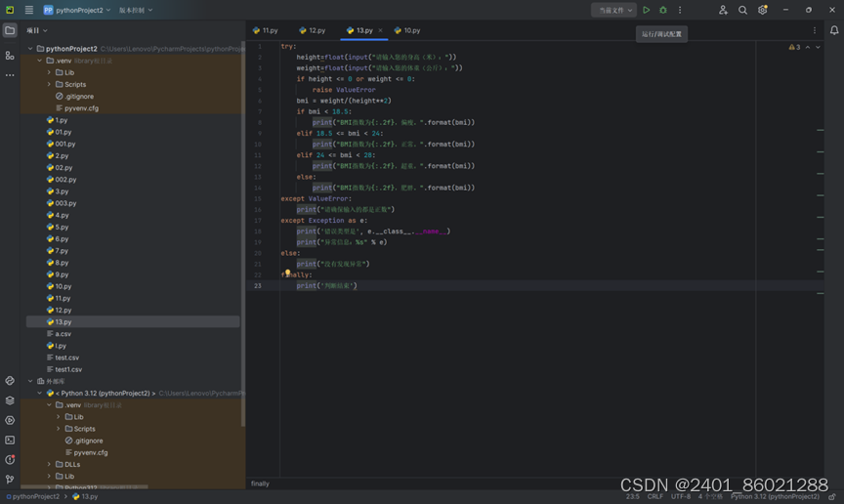This screenshot has height=504, width=844.
Task: Collapse the Python 3.12 (pythonProject2) node
Action: (39, 393)
